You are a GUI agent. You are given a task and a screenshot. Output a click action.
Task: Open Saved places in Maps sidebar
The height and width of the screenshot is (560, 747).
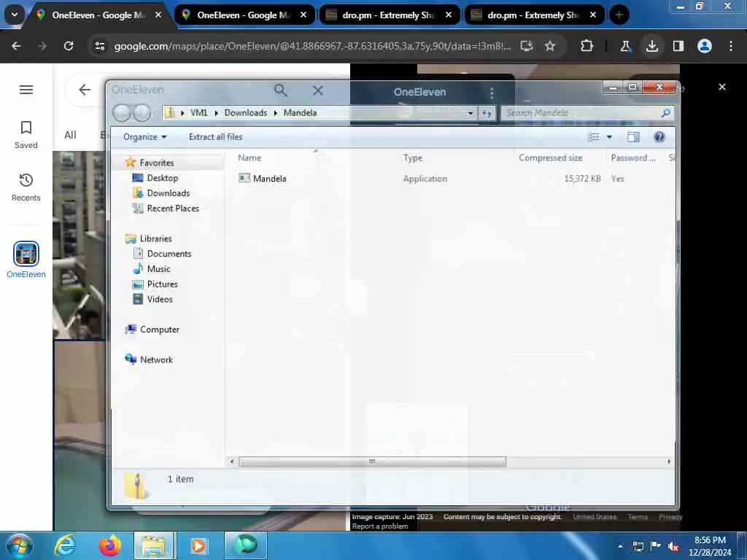click(26, 135)
